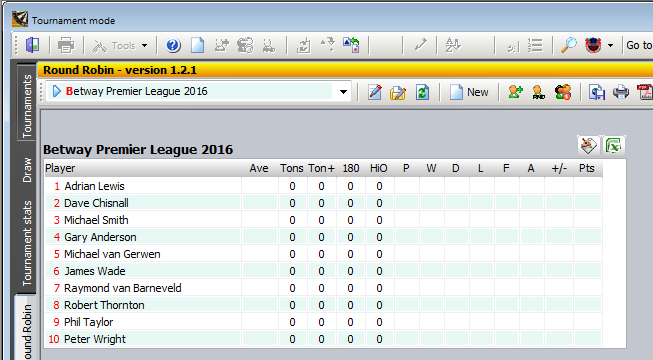Click the New button

coord(469,92)
